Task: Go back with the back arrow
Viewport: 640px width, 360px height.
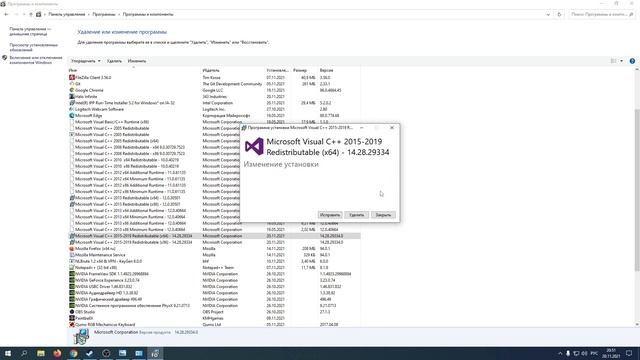Action: [6, 14]
